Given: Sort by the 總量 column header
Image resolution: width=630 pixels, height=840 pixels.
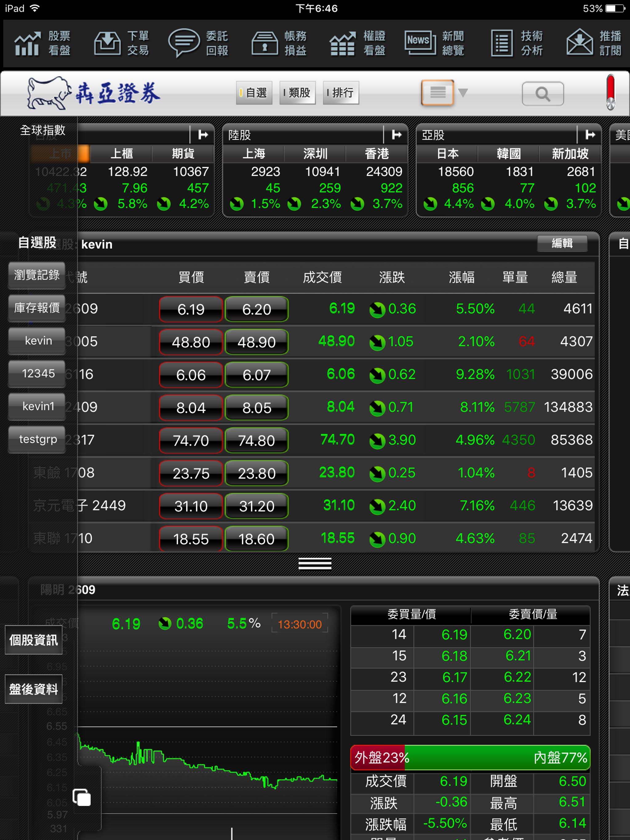Looking at the screenshot, I should click(x=564, y=277).
